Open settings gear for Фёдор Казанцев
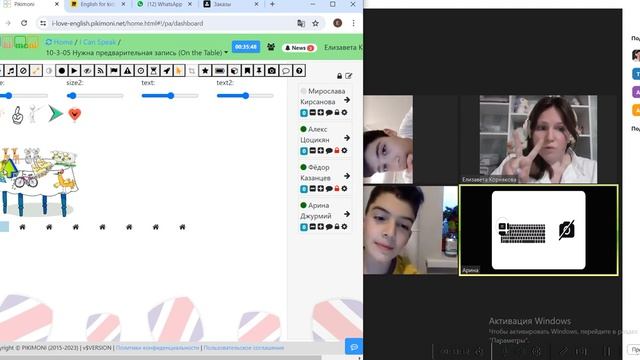 pos(344,189)
